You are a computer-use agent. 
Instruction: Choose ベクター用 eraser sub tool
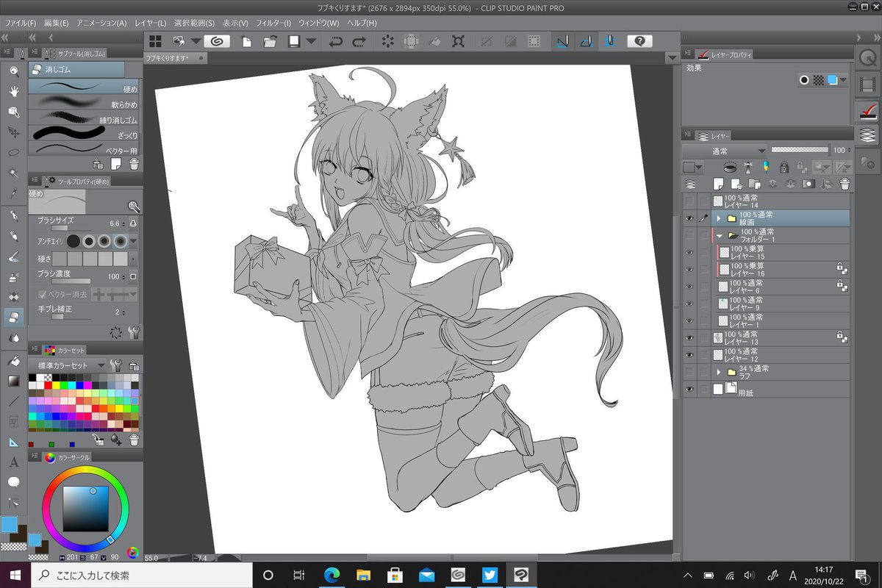(84, 149)
